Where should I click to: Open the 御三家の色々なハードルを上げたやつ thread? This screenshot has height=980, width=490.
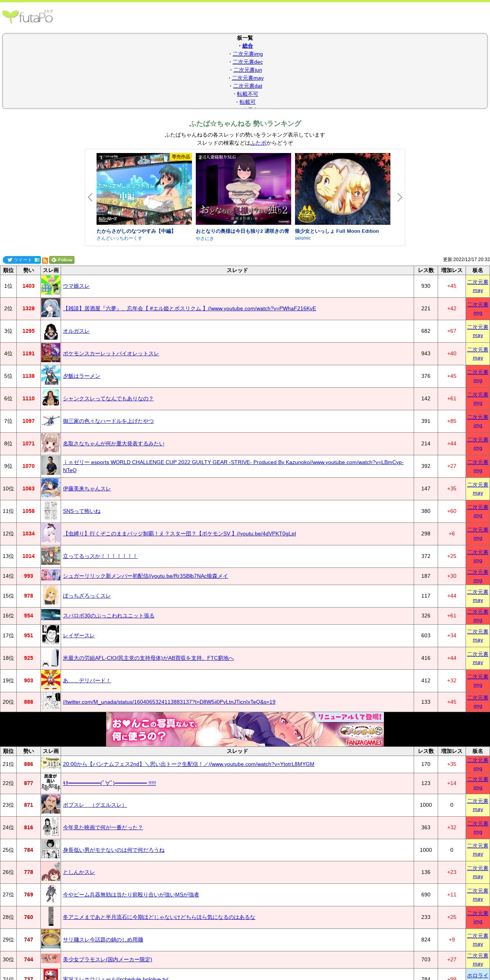click(x=108, y=421)
